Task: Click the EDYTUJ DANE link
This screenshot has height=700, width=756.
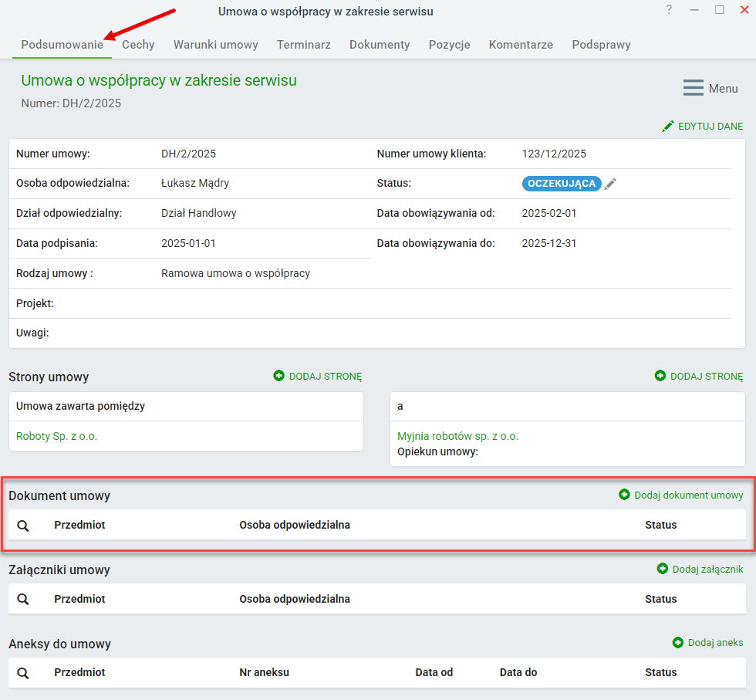Action: (x=710, y=127)
